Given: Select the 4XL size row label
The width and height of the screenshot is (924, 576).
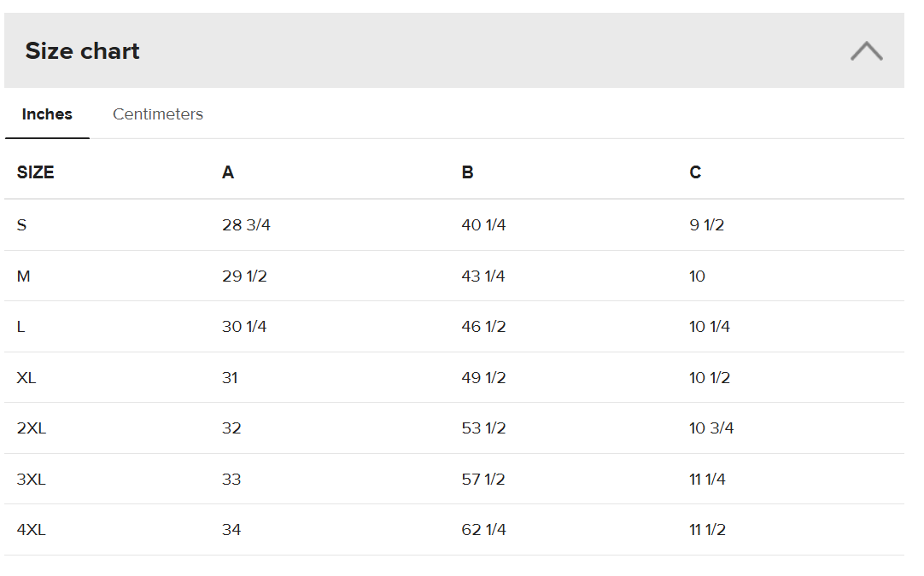Looking at the screenshot, I should 32,530.
